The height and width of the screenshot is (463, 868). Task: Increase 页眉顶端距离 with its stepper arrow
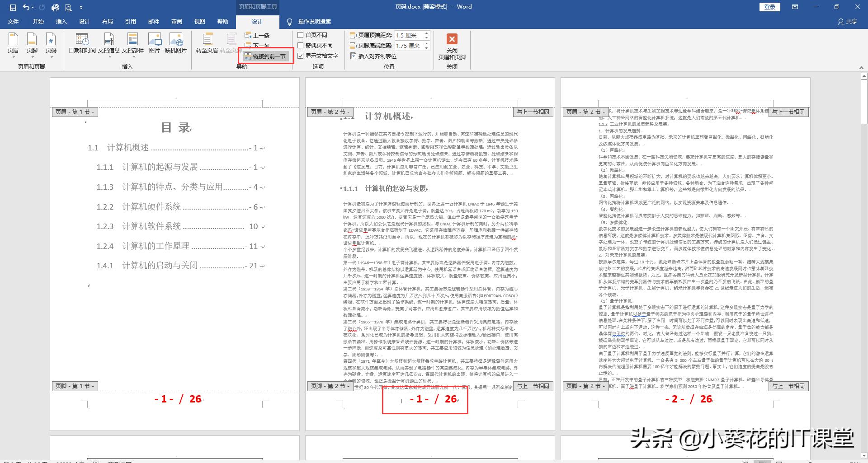[426, 33]
